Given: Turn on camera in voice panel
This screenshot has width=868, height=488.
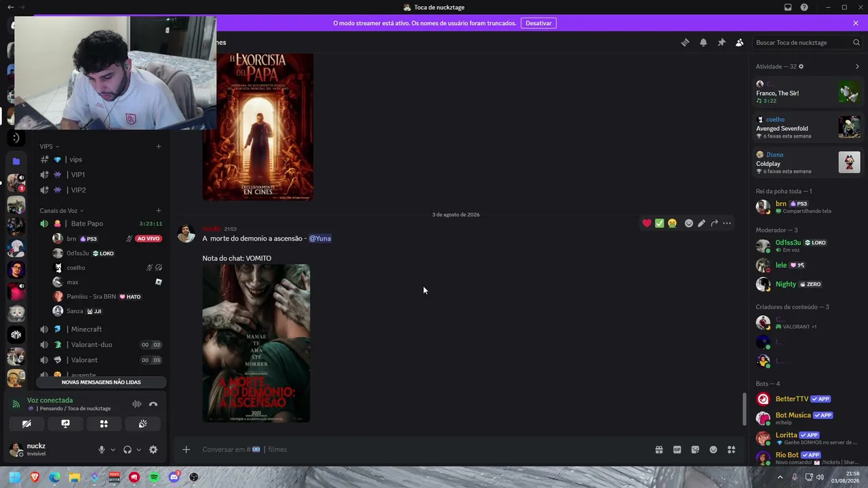Looking at the screenshot, I should pos(26,424).
